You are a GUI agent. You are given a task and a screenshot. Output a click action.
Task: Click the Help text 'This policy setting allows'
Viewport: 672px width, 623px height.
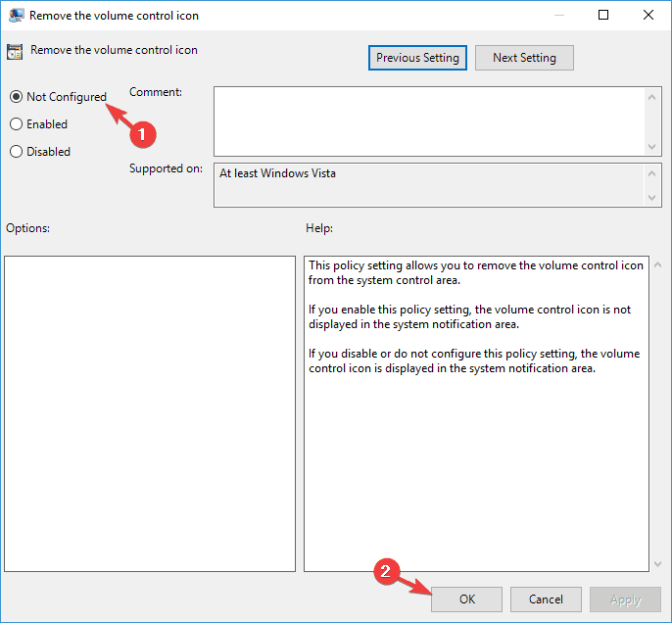(x=476, y=272)
